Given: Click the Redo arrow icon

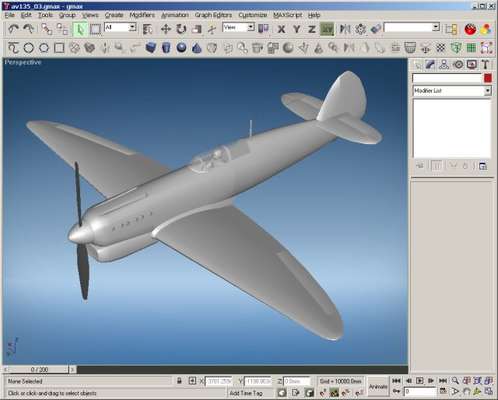Looking at the screenshot, I should (x=29, y=29).
